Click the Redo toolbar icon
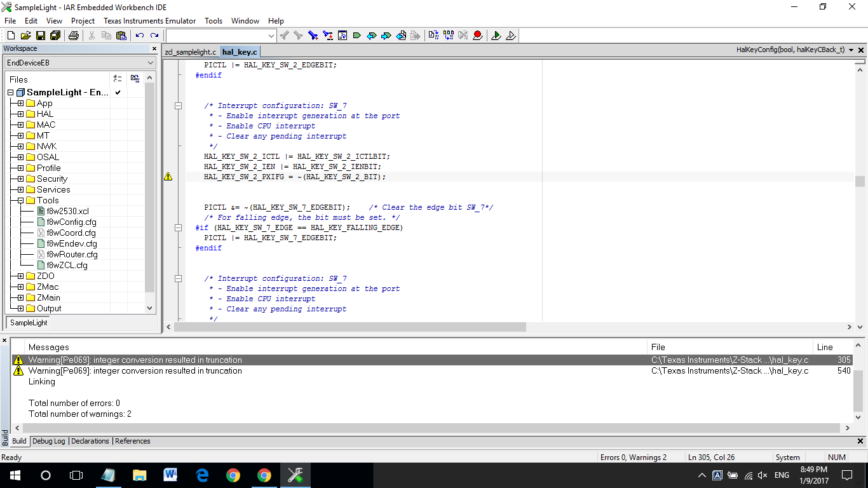Viewport: 868px width, 488px height. 154,36
